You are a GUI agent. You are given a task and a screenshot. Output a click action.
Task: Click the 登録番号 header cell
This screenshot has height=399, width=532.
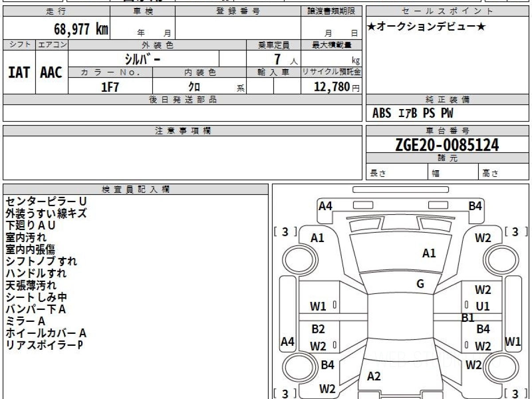pyautogui.click(x=238, y=12)
